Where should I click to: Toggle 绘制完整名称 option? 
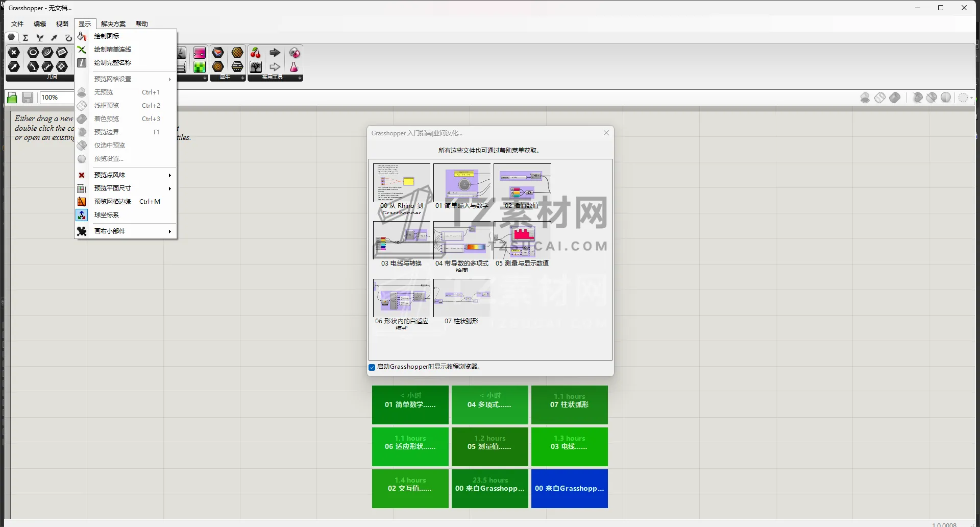[x=126, y=63]
